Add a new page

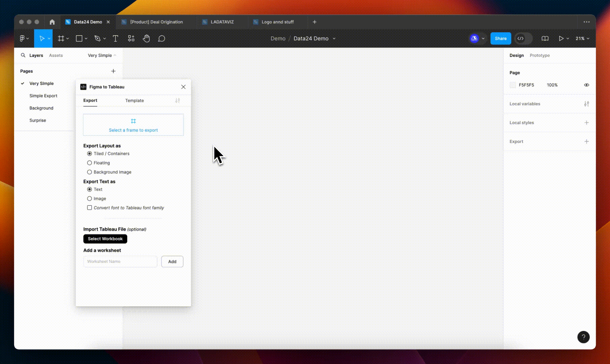click(113, 71)
